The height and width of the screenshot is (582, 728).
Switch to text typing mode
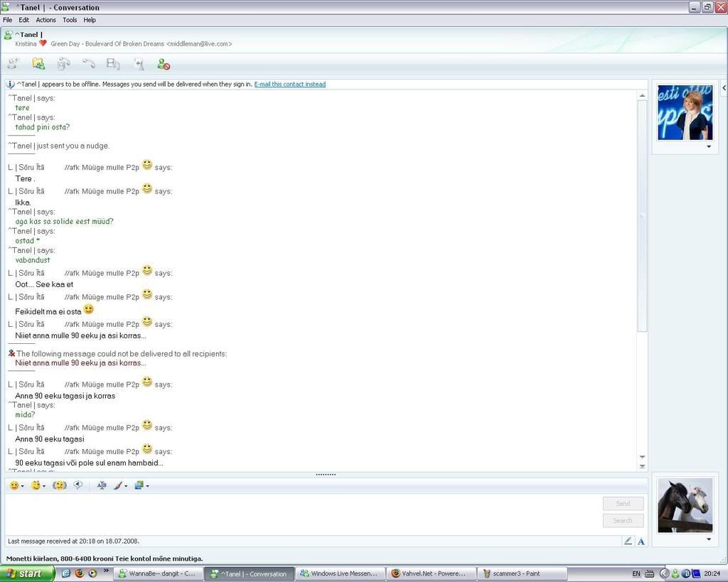click(x=641, y=541)
